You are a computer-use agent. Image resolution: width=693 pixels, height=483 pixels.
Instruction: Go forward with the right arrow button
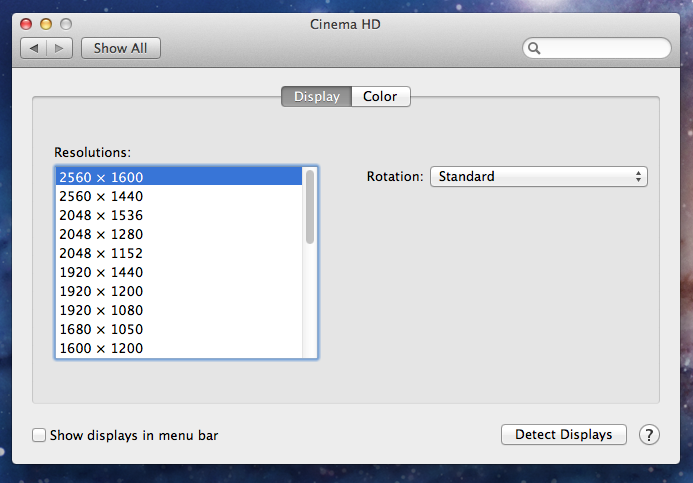[x=59, y=48]
